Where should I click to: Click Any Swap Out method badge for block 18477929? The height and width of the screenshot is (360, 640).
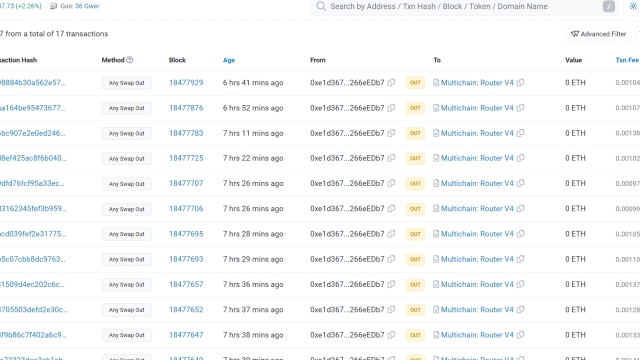(127, 83)
